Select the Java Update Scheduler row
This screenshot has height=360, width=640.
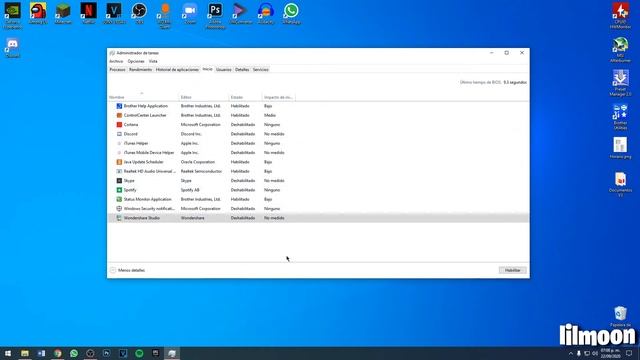pos(318,162)
